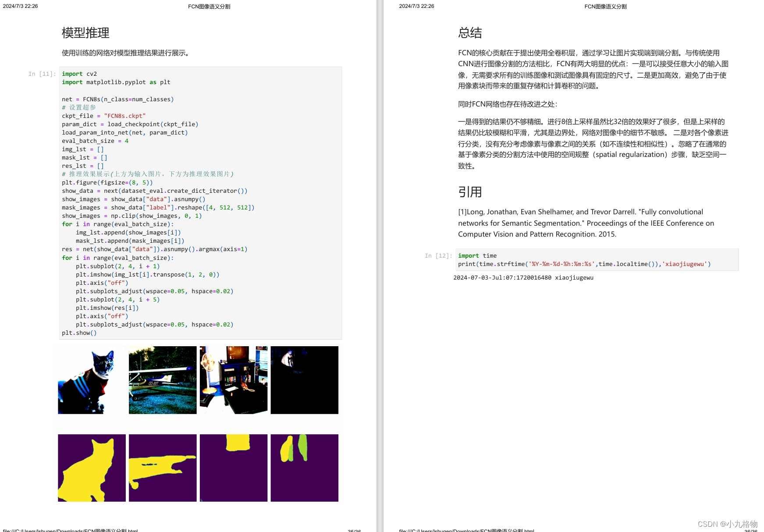Click the print(time.strftime...) code line

[584, 264]
